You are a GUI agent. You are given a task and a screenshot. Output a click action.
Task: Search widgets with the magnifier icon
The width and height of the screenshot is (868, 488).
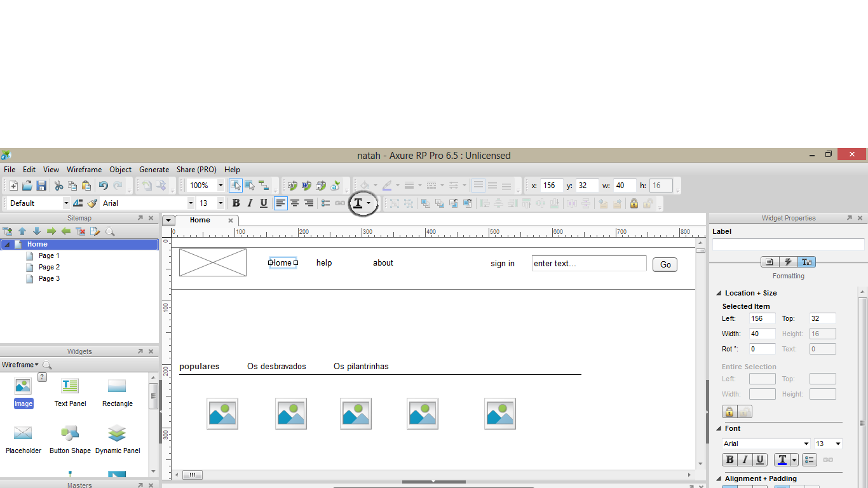(x=47, y=365)
